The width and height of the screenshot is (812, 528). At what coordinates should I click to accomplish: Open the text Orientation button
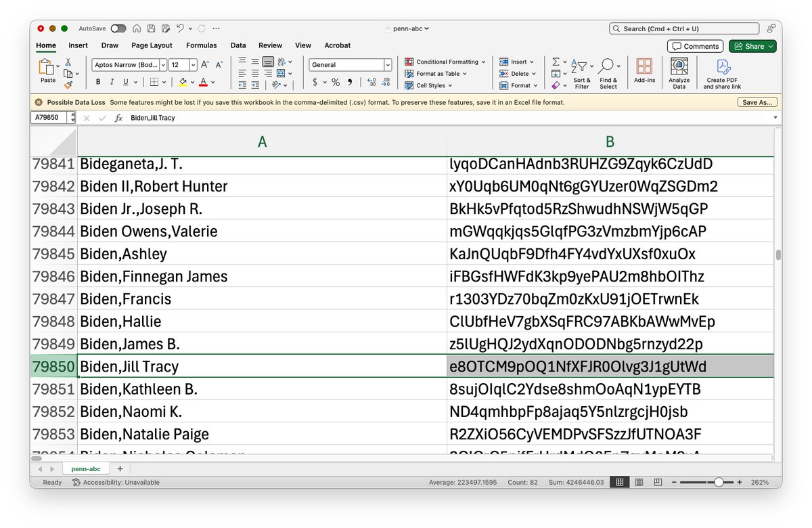coord(276,85)
